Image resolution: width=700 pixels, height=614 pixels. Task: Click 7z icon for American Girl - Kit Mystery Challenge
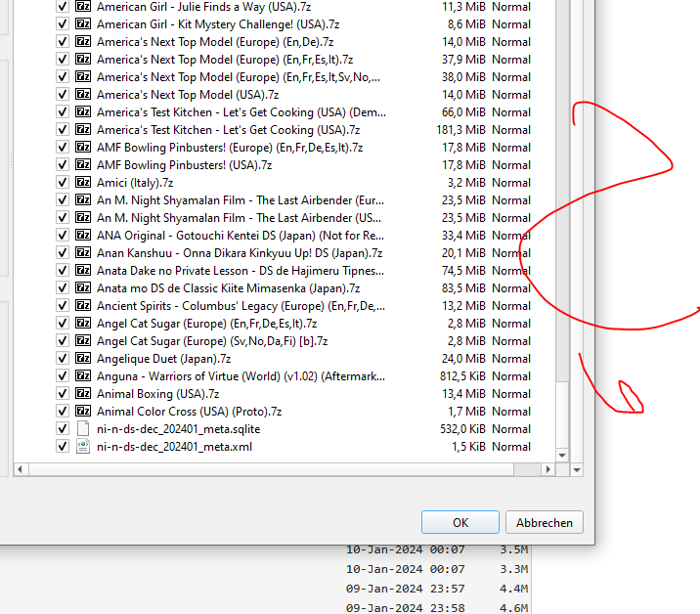click(83, 23)
